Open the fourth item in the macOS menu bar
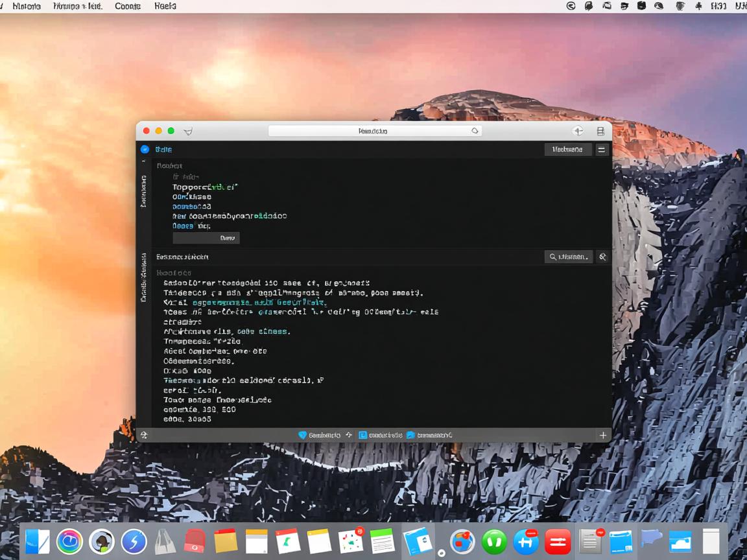Screen dimensions: 747x560 165,6
